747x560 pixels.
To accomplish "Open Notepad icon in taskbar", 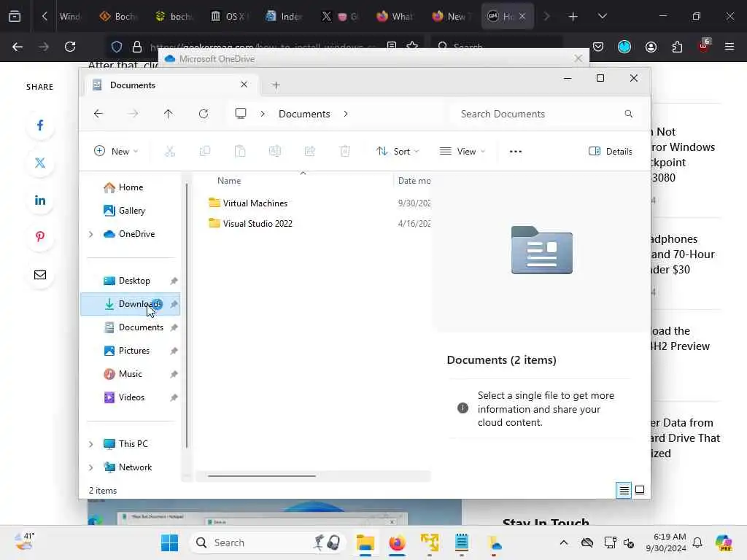I will [462, 542].
